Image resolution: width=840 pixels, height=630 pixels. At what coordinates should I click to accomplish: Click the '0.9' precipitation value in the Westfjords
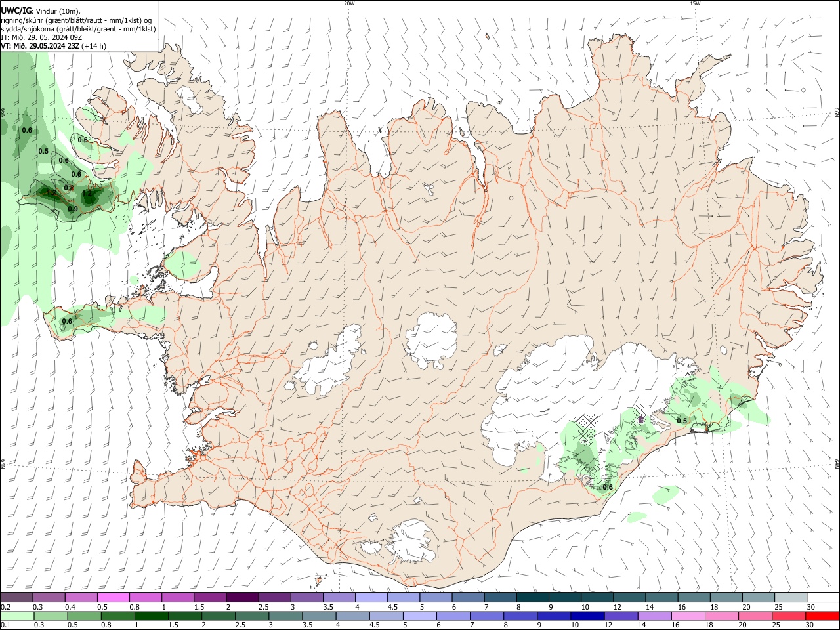click(x=73, y=209)
